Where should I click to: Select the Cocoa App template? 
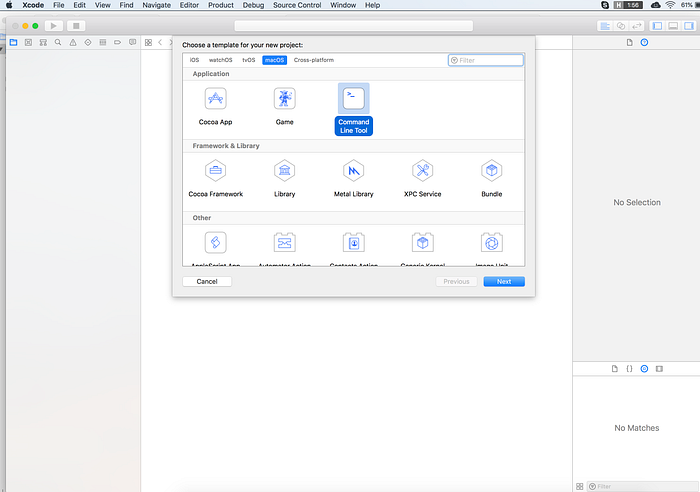[216, 107]
